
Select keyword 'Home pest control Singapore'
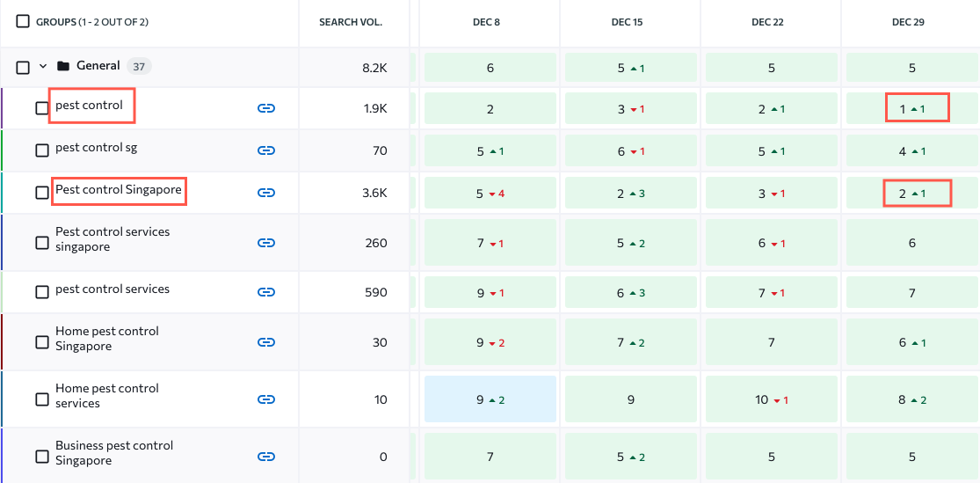107,339
